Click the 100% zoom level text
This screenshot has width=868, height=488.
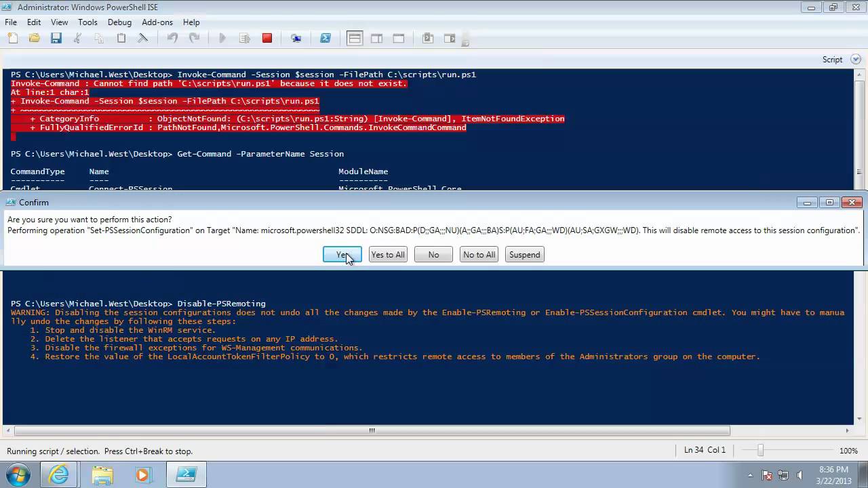[848, 451]
